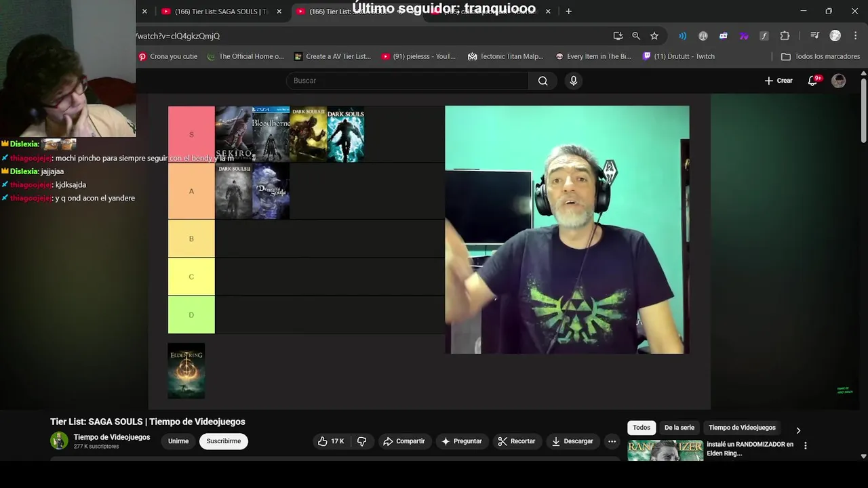868x488 pixels.
Task: Open the italic f extension icon
Action: [764, 36]
